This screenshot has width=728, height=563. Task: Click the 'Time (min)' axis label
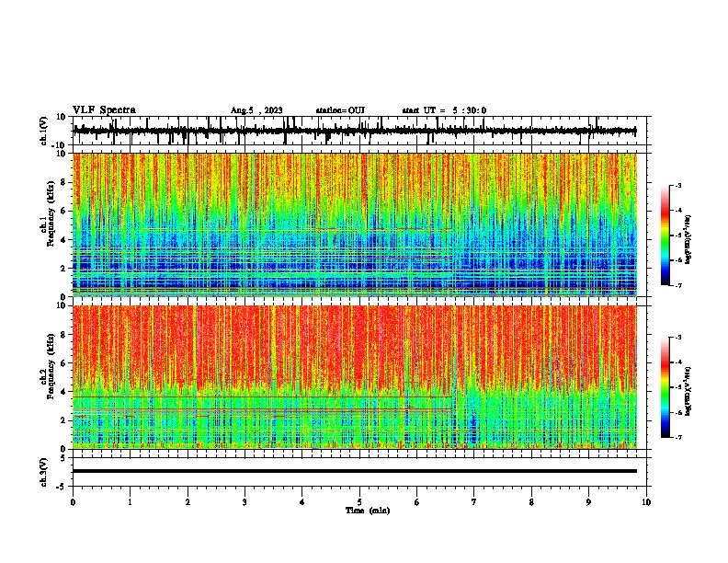tap(368, 511)
